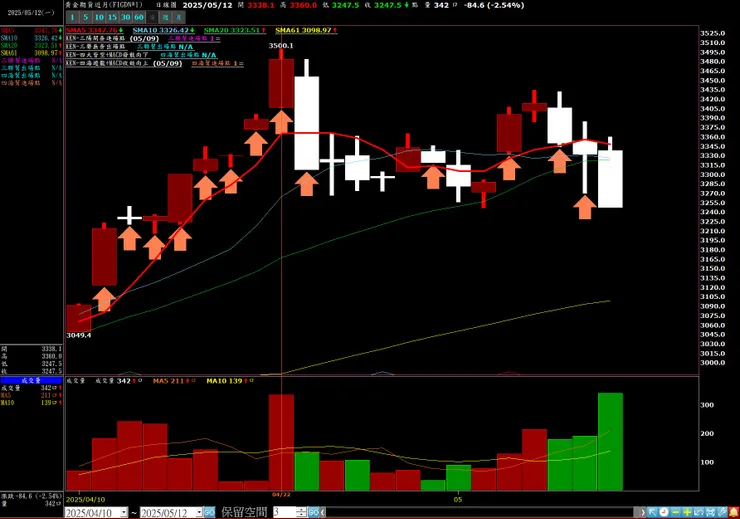Select the daily (日) chart interval button
740x519 pixels.
pyautogui.click(x=151, y=17)
